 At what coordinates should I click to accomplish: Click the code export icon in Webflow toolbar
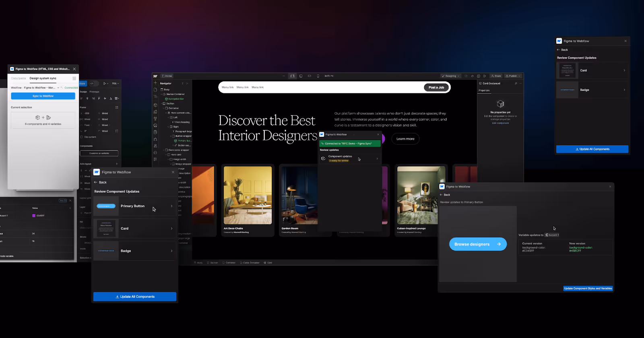coord(472,76)
